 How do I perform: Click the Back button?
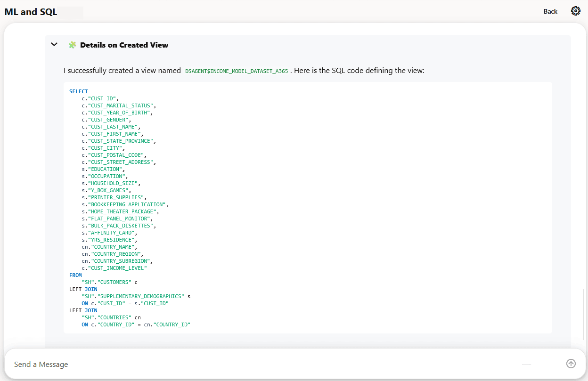point(550,11)
